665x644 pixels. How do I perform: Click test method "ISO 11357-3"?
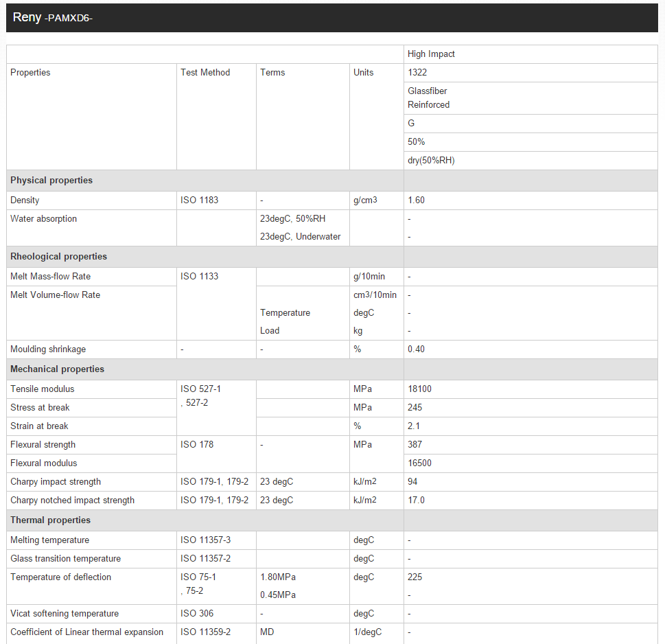[x=206, y=540]
